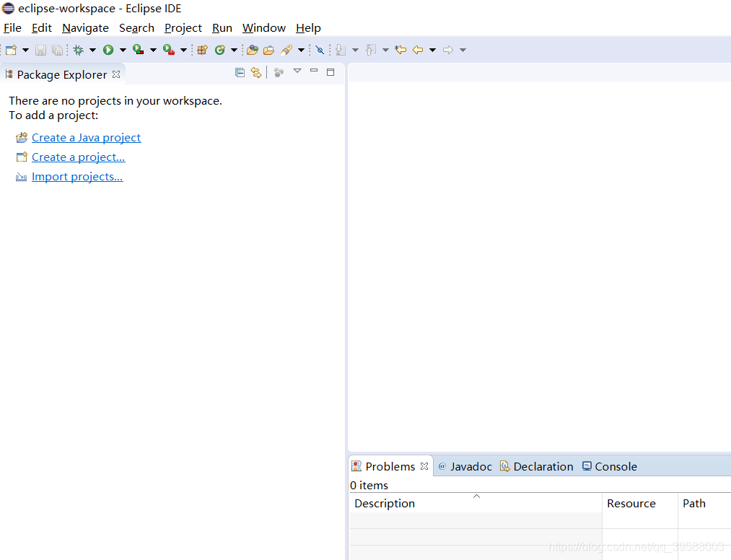Viewport: 731px width, 560px height.
Task: Click the Create a project... link
Action: pos(79,157)
